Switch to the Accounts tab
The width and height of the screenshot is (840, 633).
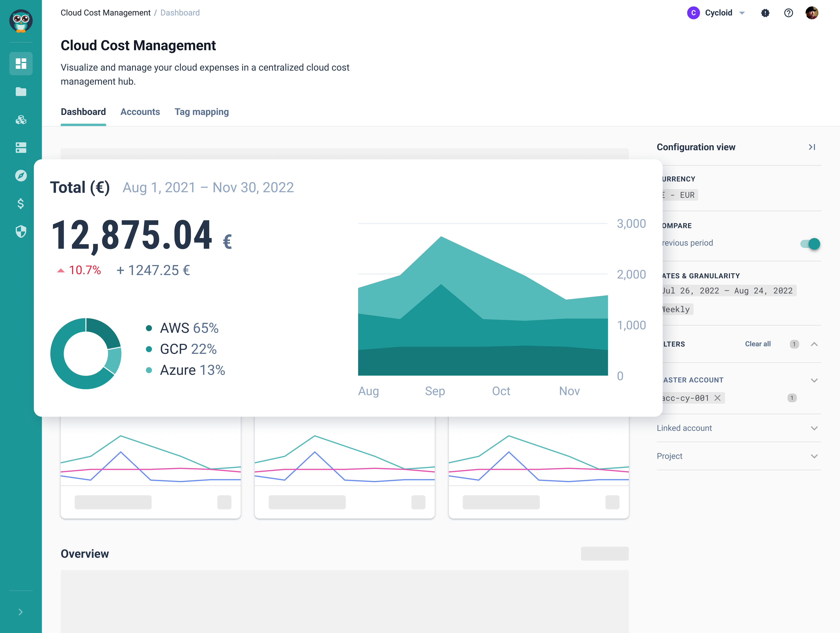pos(140,112)
